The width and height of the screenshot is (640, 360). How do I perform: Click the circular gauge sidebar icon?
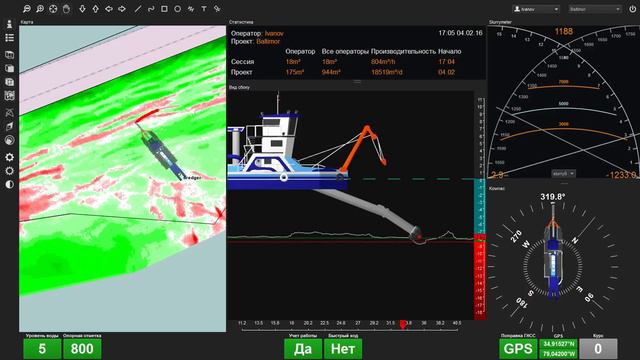(x=9, y=140)
